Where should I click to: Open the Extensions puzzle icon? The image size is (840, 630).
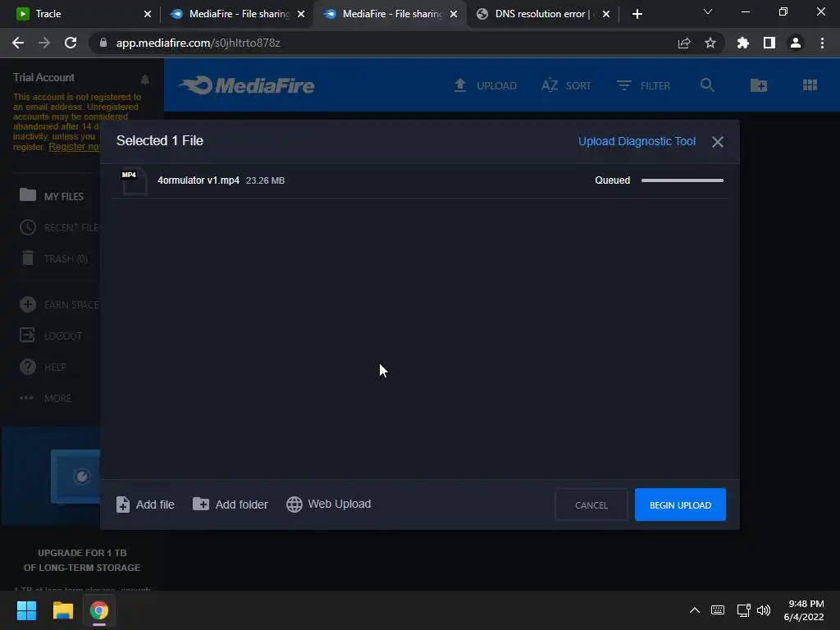(x=743, y=43)
